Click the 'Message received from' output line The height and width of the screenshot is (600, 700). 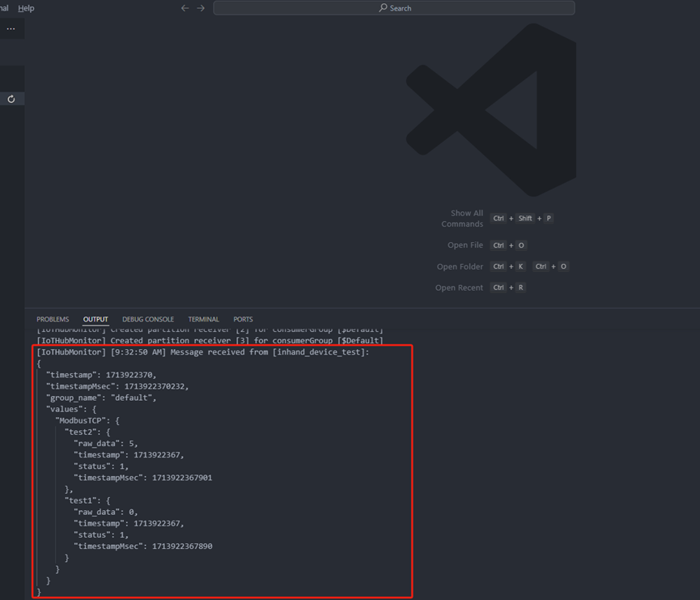point(202,352)
